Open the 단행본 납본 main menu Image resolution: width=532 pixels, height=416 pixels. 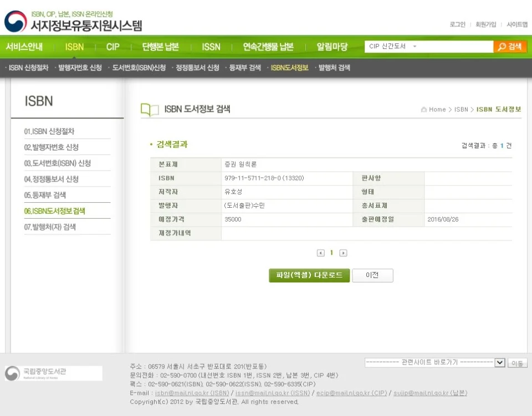coord(160,47)
